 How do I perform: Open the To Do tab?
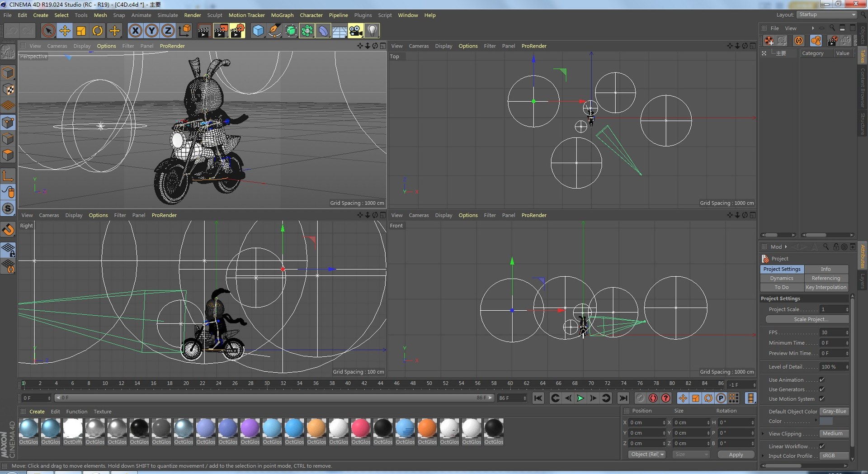click(782, 287)
